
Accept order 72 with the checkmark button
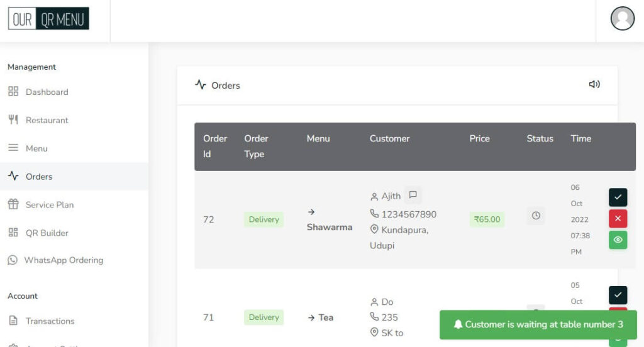click(x=618, y=197)
